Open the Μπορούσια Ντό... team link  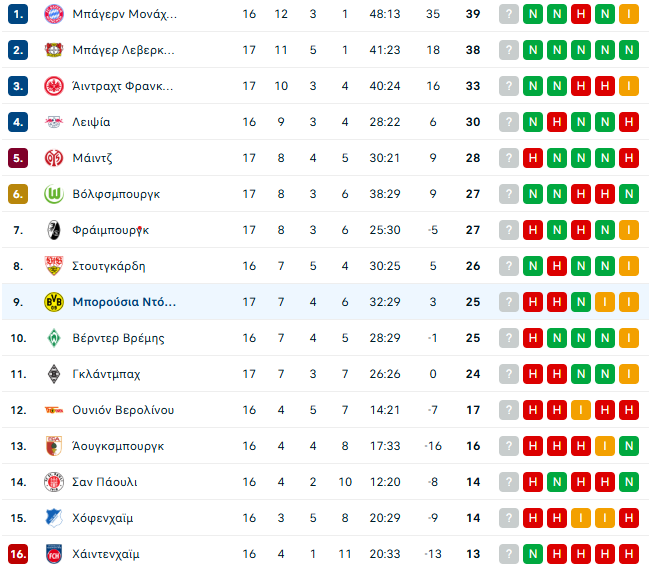pyautogui.click(x=124, y=302)
